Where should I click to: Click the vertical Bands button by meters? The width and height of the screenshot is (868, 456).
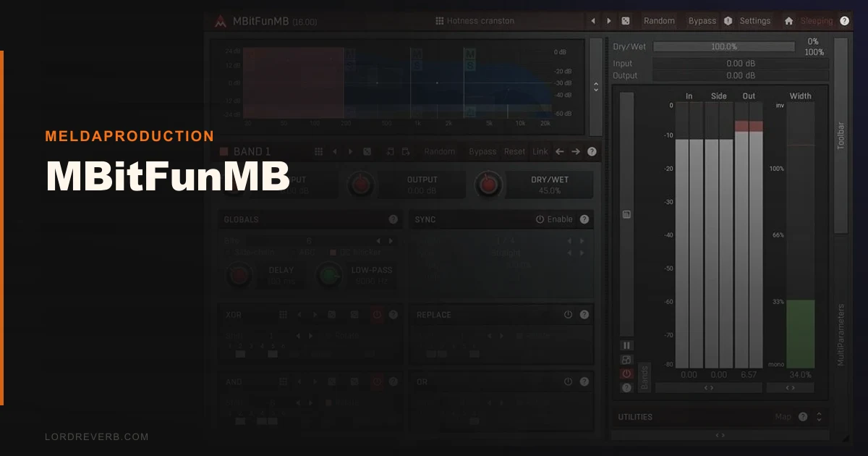click(644, 377)
